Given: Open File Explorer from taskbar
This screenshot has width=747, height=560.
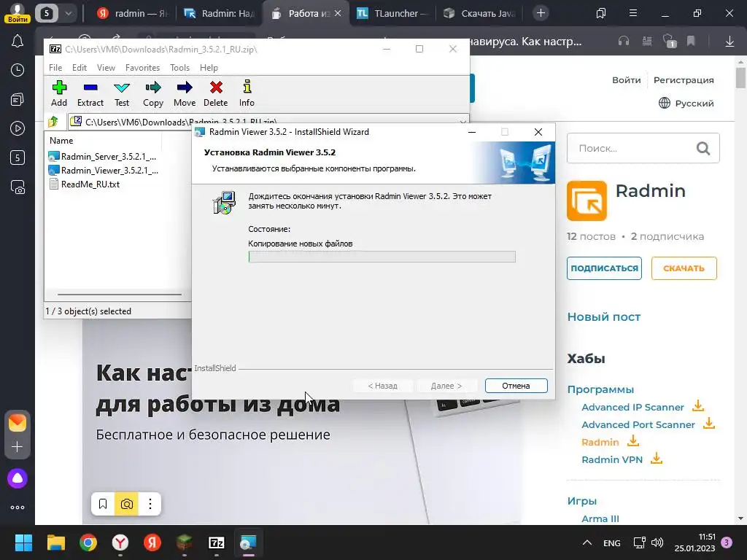Looking at the screenshot, I should pos(55,542).
